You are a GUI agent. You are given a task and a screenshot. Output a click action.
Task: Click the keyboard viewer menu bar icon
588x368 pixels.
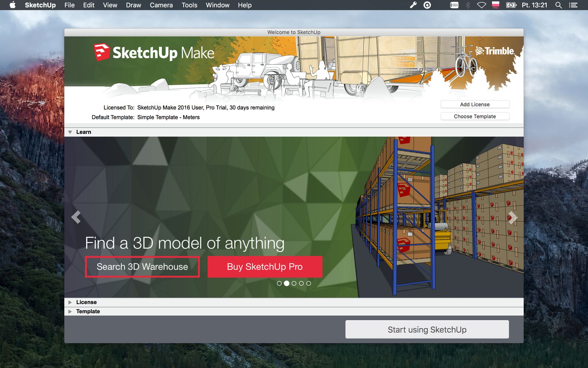[x=454, y=5]
